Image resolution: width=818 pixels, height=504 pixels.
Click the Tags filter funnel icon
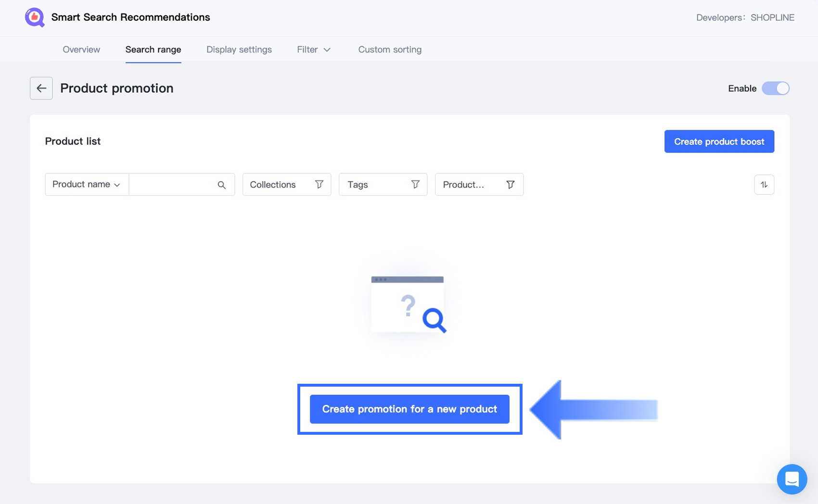(415, 185)
